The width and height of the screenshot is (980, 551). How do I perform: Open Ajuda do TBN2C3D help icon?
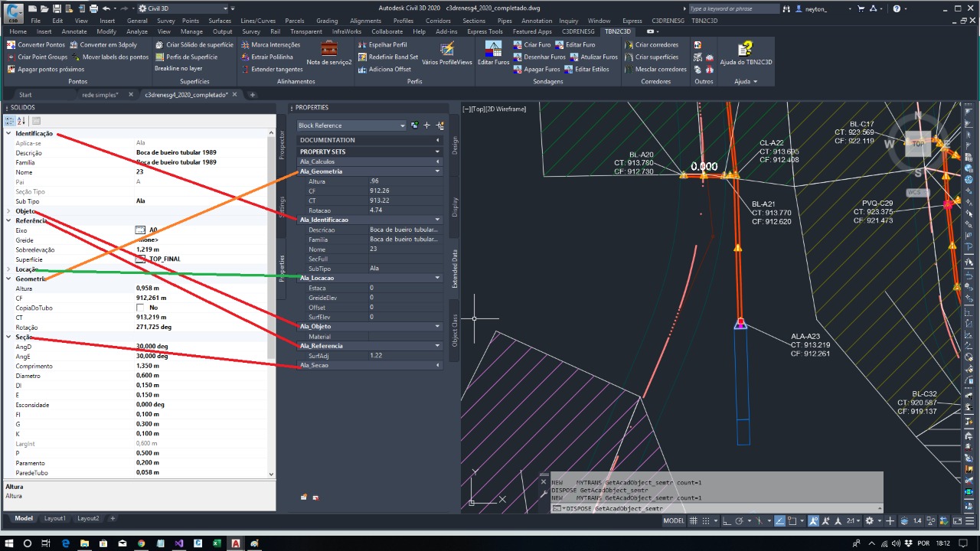click(745, 51)
